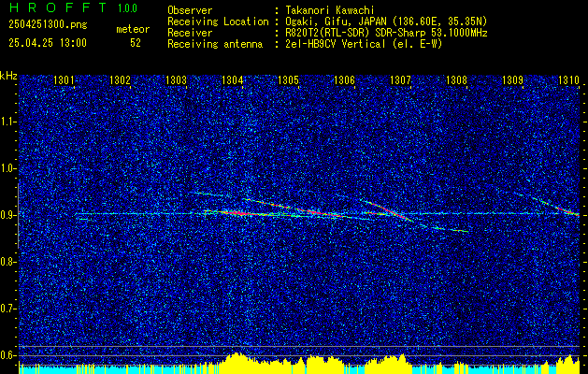
Task: Click the yellow signal level peak below 1307
Action: coord(390,363)
